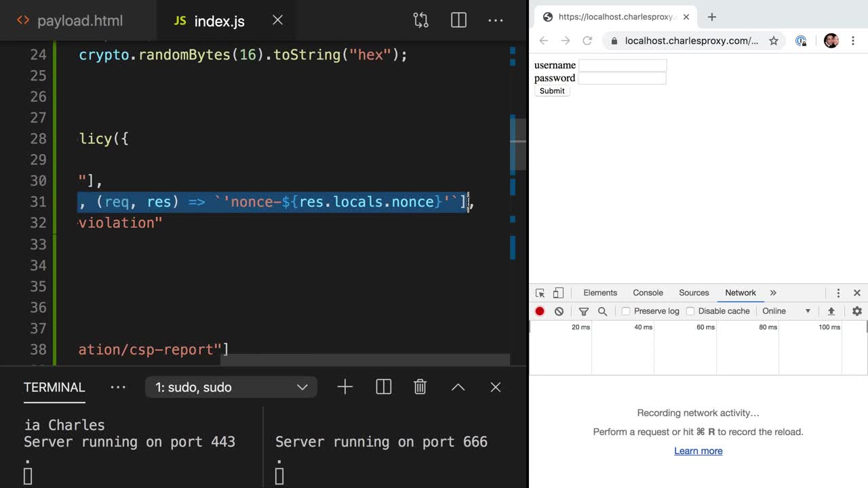
Task: Click the editor horizontal scrollbar
Action: [365, 359]
